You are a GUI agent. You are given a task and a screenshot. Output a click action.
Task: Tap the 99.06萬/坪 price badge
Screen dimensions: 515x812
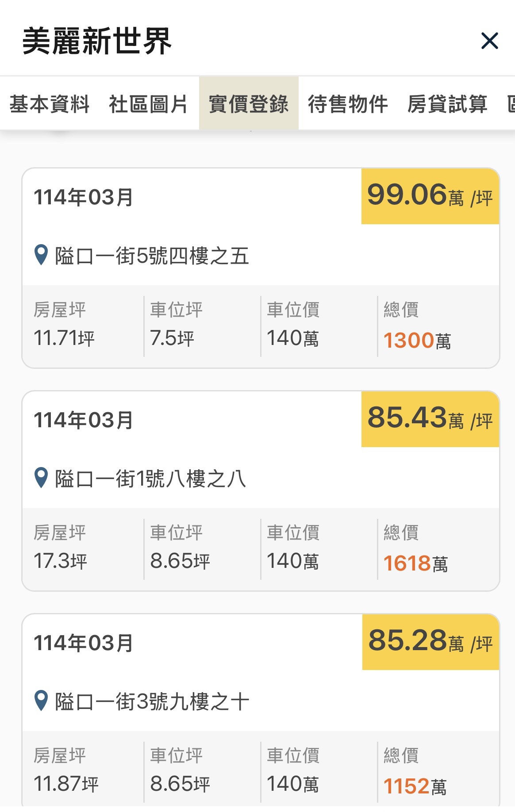pos(430,196)
